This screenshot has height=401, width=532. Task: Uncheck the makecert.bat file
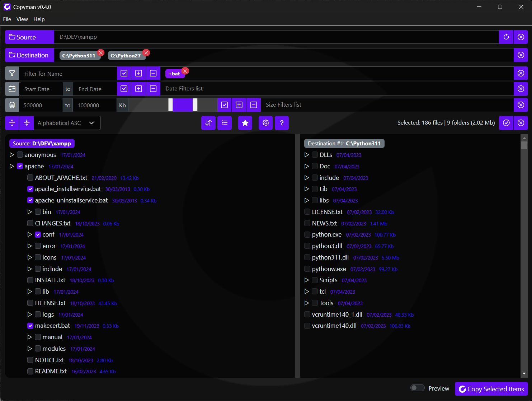(30, 326)
